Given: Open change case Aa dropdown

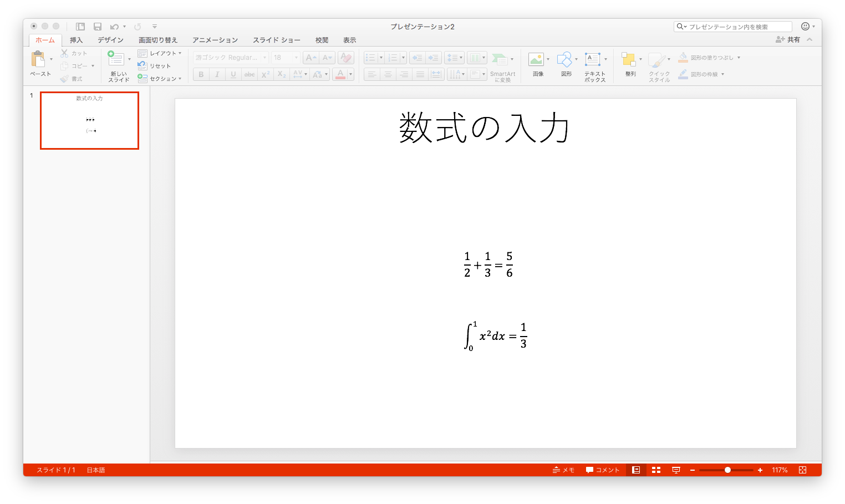Looking at the screenshot, I should click(x=320, y=74).
